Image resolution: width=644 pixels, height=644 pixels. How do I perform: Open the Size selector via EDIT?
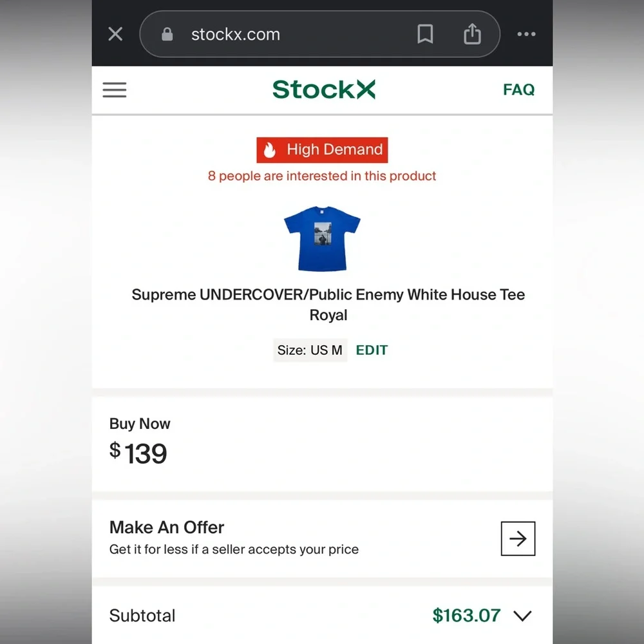[x=372, y=350]
